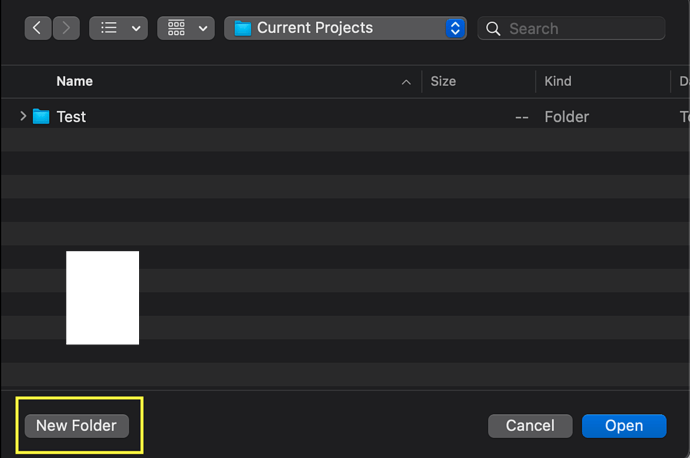
Task: Click the magnifying glass search icon
Action: (493, 29)
